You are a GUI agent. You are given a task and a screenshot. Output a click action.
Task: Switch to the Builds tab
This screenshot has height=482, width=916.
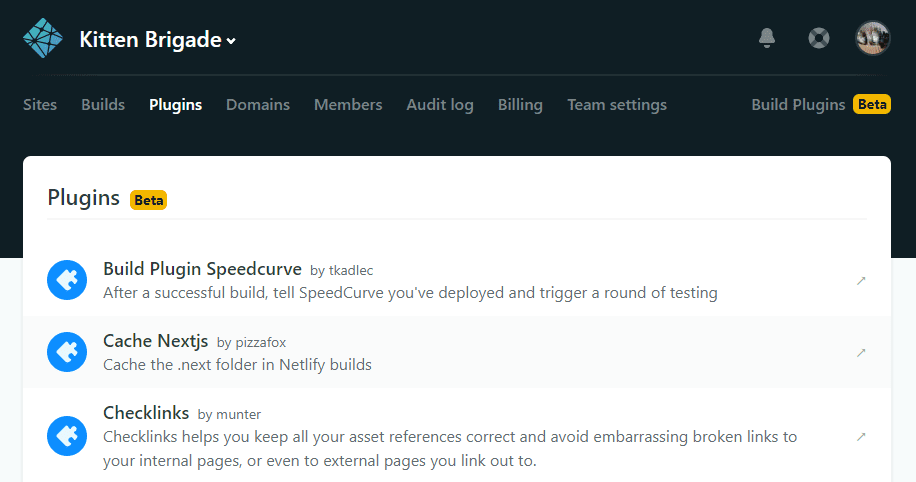[103, 104]
